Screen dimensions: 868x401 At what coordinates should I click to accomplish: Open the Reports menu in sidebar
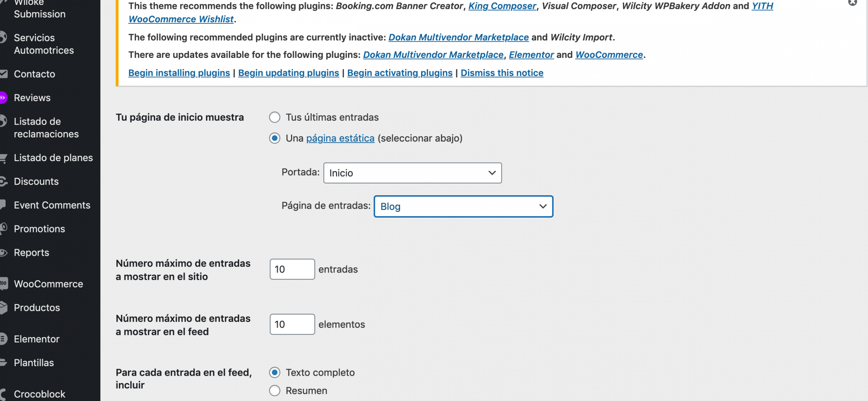click(x=32, y=253)
